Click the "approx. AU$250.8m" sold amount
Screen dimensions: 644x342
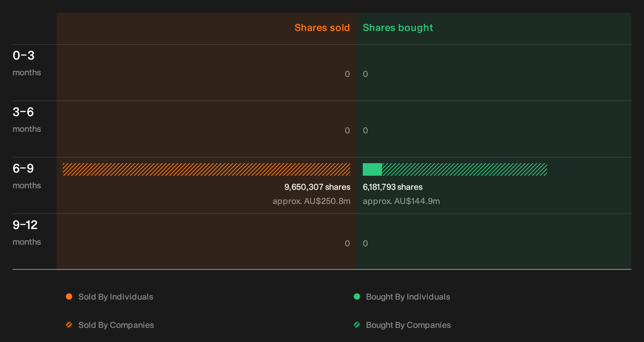coord(311,201)
